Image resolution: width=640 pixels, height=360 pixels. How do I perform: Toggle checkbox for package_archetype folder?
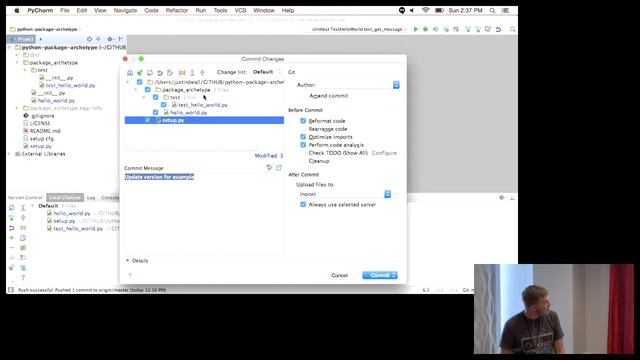[x=147, y=89]
